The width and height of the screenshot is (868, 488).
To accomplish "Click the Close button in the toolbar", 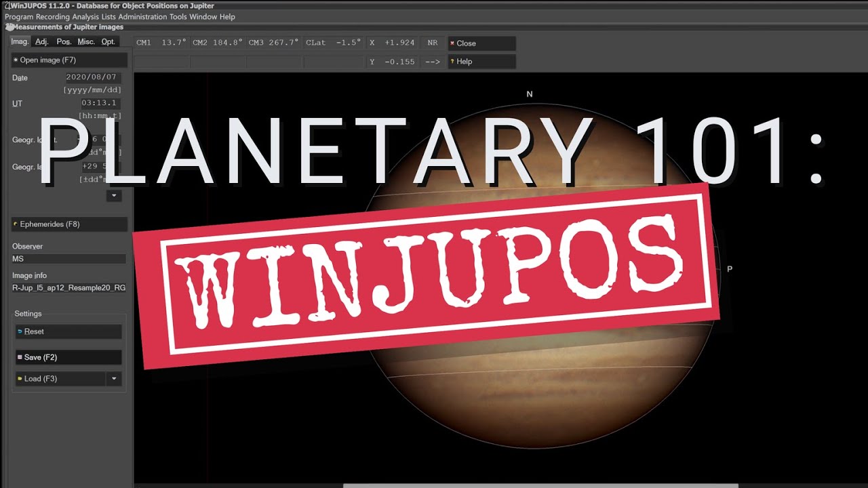I will [481, 43].
